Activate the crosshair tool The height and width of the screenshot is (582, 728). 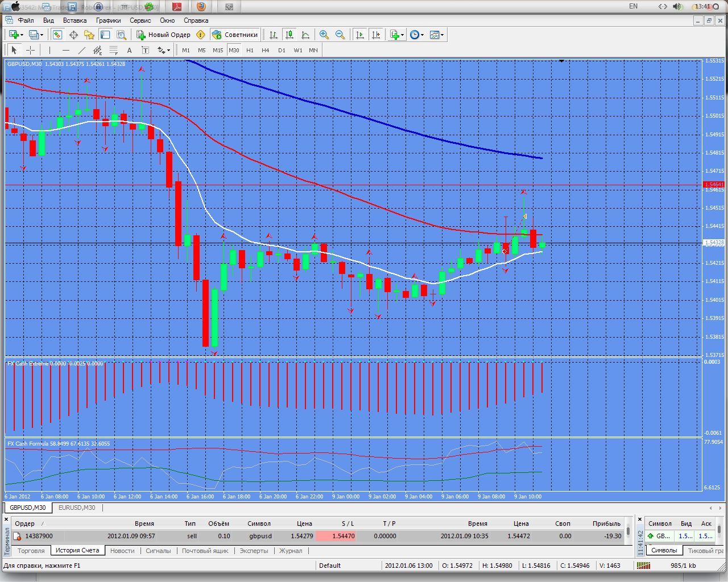pyautogui.click(x=30, y=50)
